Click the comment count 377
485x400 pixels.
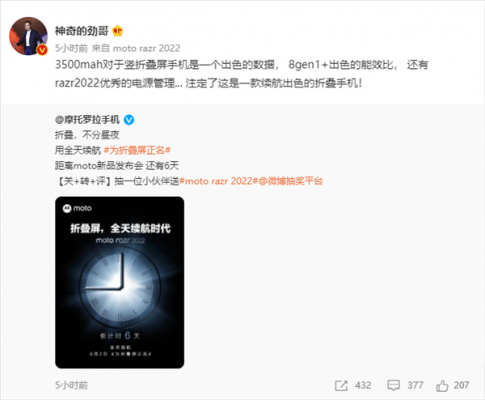(x=415, y=385)
